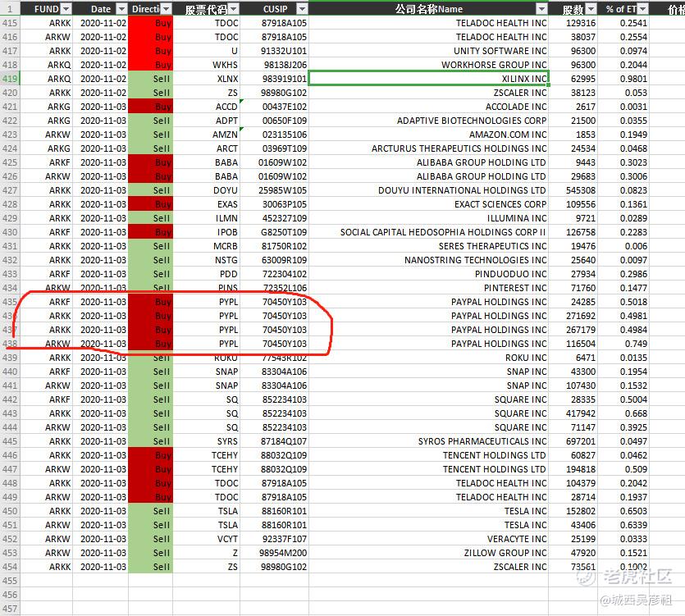Select the ACCD ticker cell
Screen dimensions: 685x616
tap(206, 107)
